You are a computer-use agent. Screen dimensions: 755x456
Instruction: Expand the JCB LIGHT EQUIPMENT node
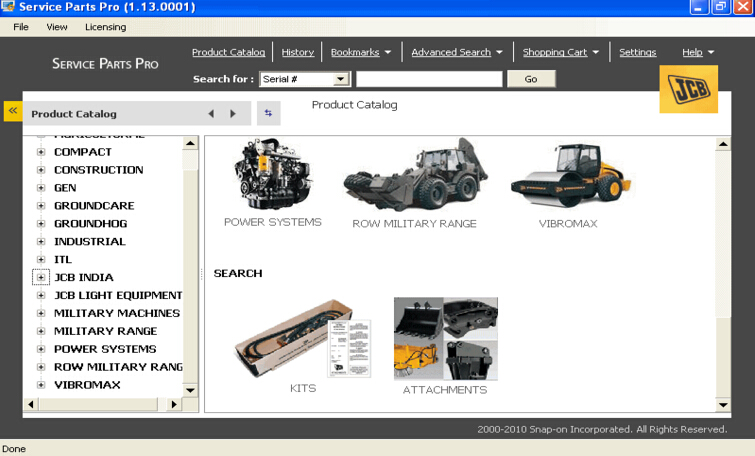(41, 295)
